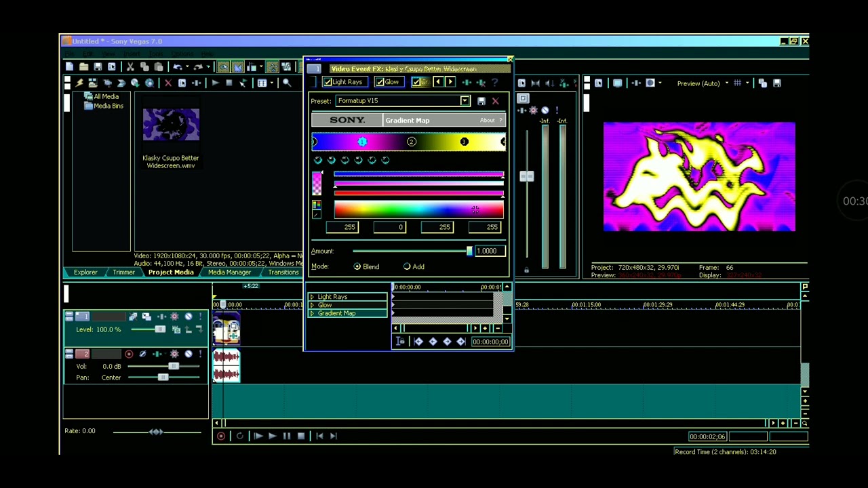Click the Loop playback icon
This screenshot has width=868, height=488.
point(239,436)
